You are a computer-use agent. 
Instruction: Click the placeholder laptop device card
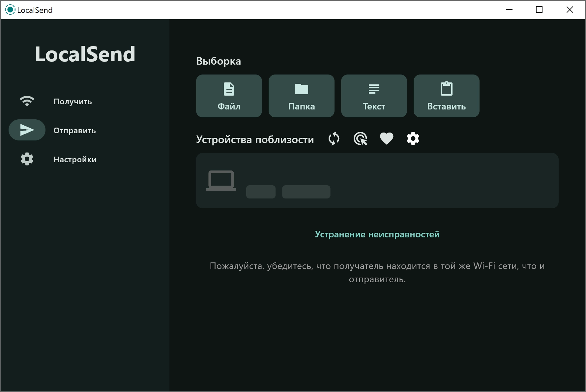[377, 181]
